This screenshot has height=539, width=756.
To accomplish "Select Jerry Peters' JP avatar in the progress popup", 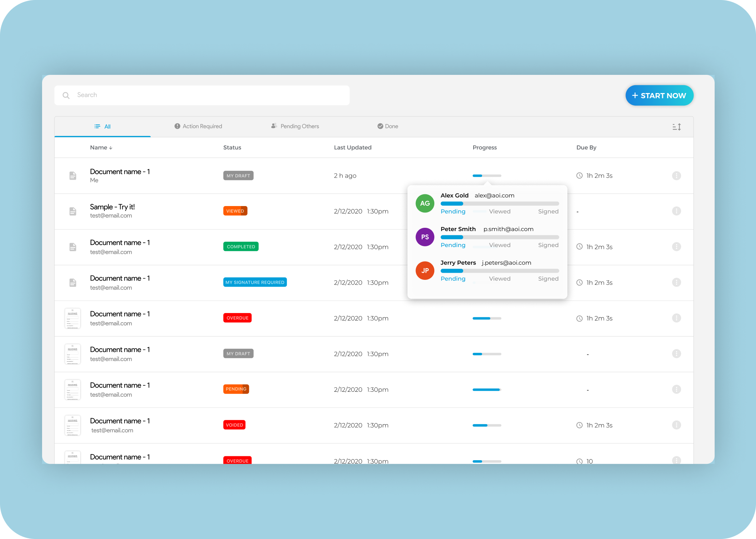I will [424, 271].
